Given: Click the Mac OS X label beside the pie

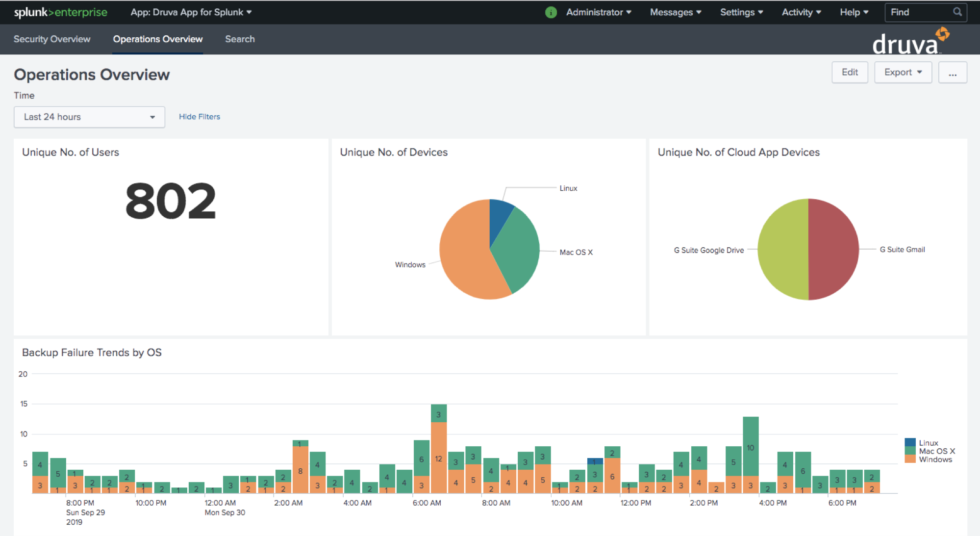Looking at the screenshot, I should click(576, 253).
